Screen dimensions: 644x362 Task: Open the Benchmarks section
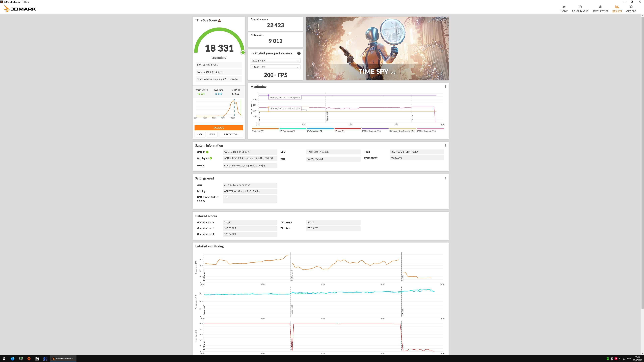(580, 9)
